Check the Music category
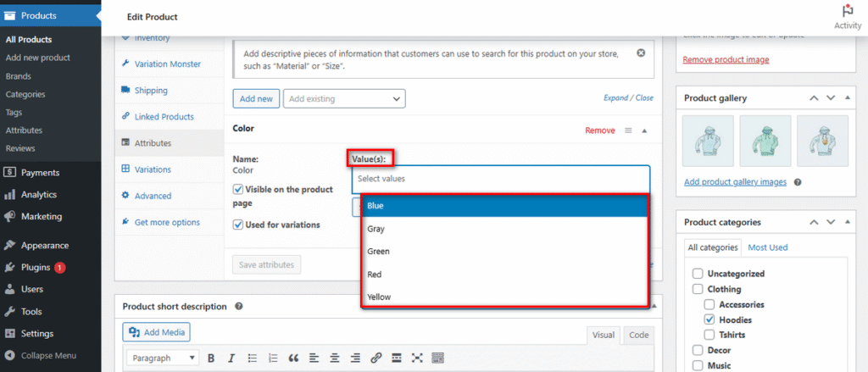The width and height of the screenshot is (868, 372). tap(698, 365)
